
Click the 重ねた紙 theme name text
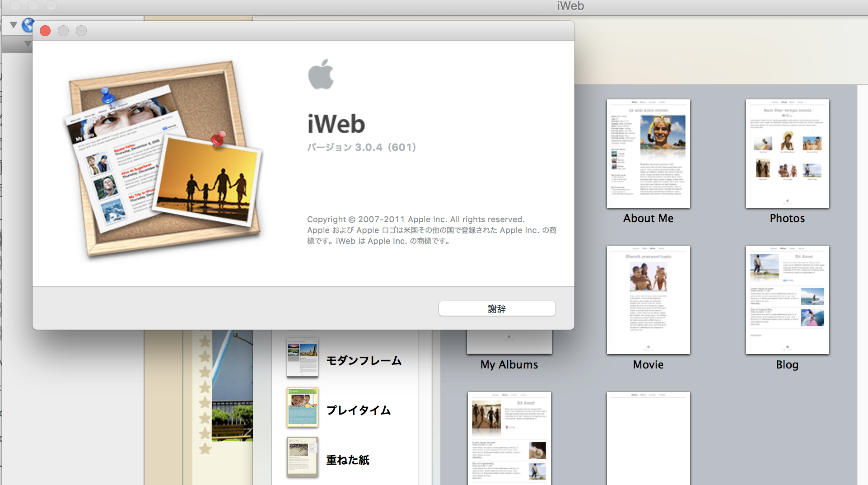coord(348,460)
